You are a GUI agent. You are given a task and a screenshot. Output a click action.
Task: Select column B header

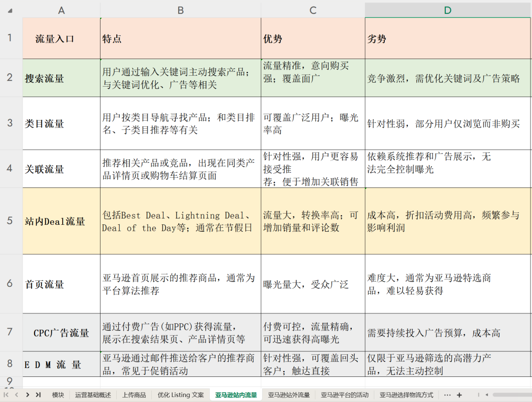[180, 10]
